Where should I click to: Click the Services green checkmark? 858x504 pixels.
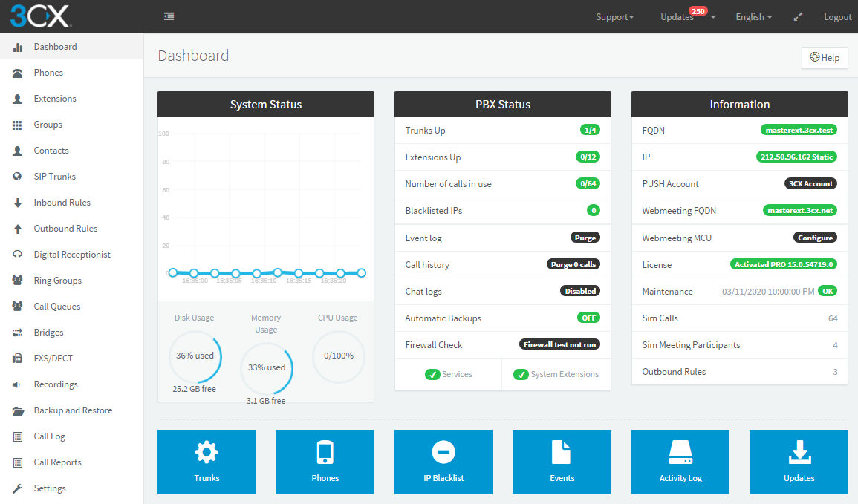(x=432, y=374)
